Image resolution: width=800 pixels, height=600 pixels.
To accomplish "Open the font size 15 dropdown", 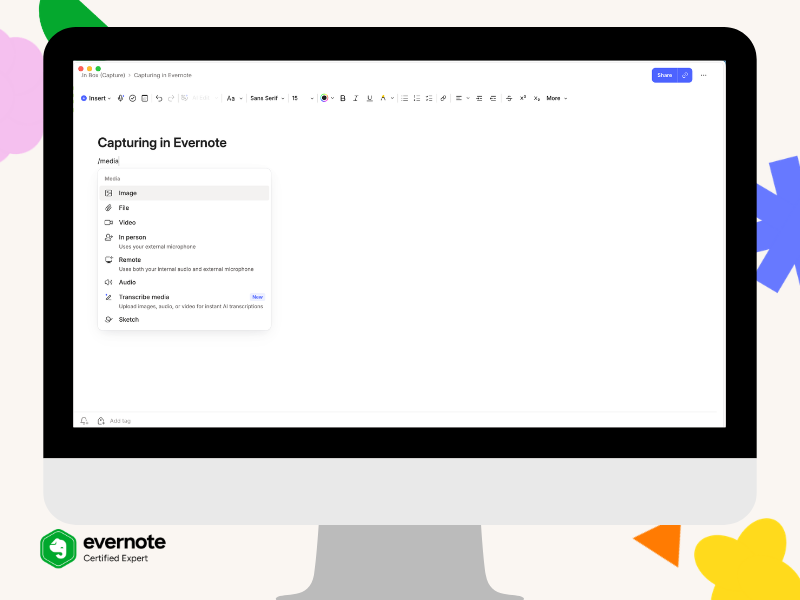I will coord(303,98).
